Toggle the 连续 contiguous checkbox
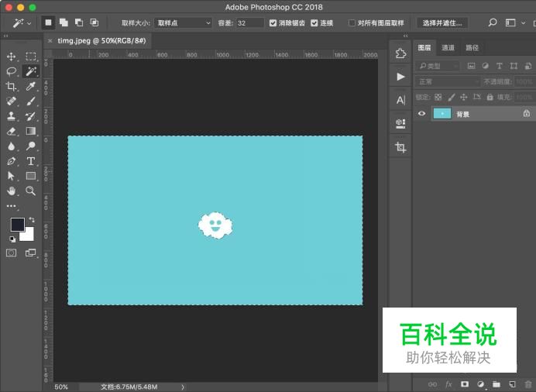 pos(314,23)
